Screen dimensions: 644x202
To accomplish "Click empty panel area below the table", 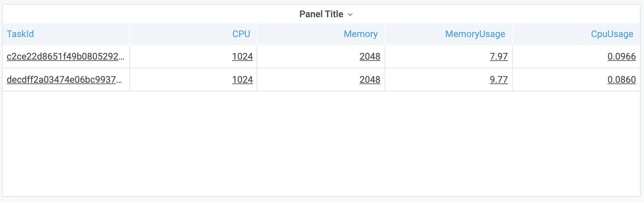I will click(x=321, y=143).
